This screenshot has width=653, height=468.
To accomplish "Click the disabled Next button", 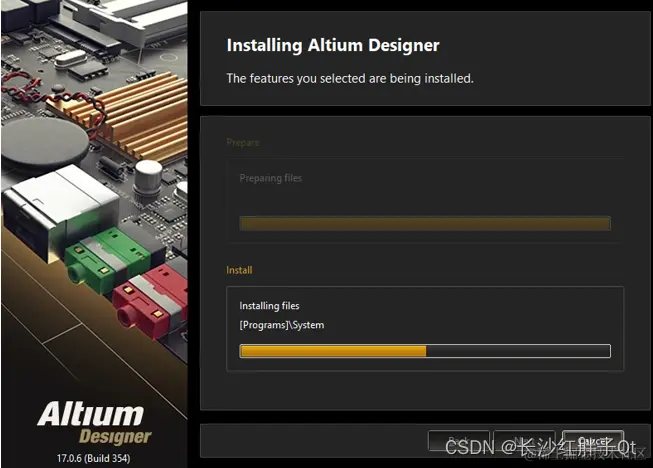I will click(x=525, y=441).
